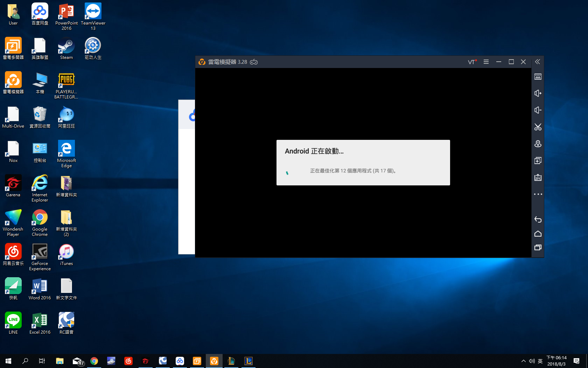The height and width of the screenshot is (368, 588).
Task: Open the clock showing 下午 06:14
Action: click(x=556, y=361)
